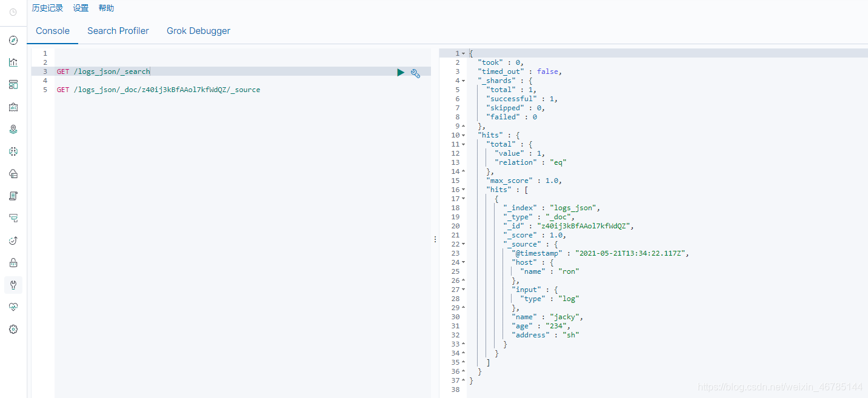868x398 pixels.
Task: Open Stack Management gear icon
Action: [13, 329]
